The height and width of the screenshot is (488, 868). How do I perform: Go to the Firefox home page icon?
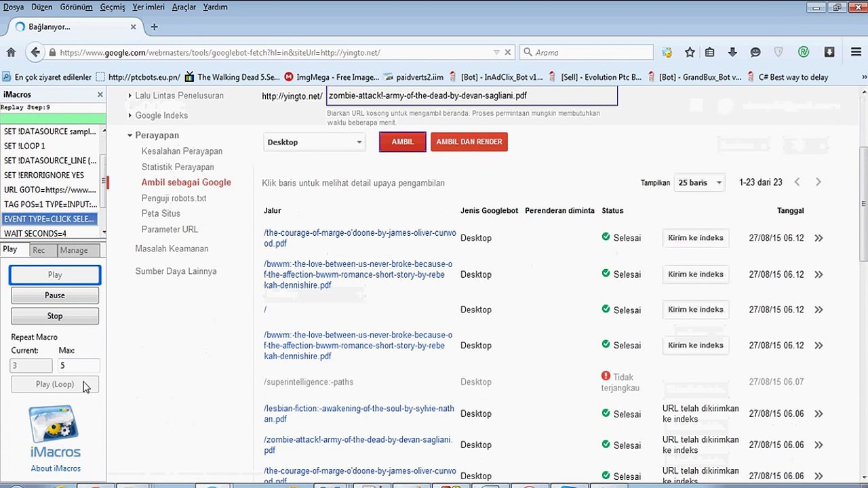(x=11, y=52)
